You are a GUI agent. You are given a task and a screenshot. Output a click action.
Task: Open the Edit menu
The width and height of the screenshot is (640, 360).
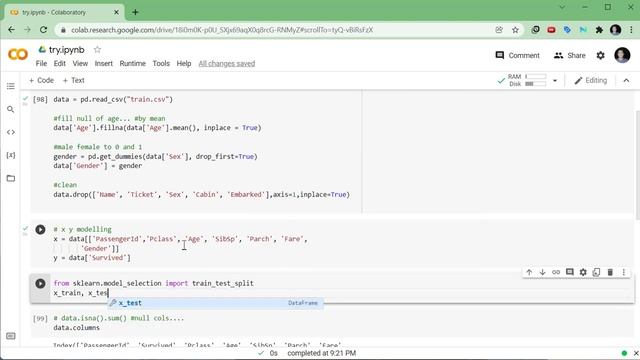click(60, 64)
